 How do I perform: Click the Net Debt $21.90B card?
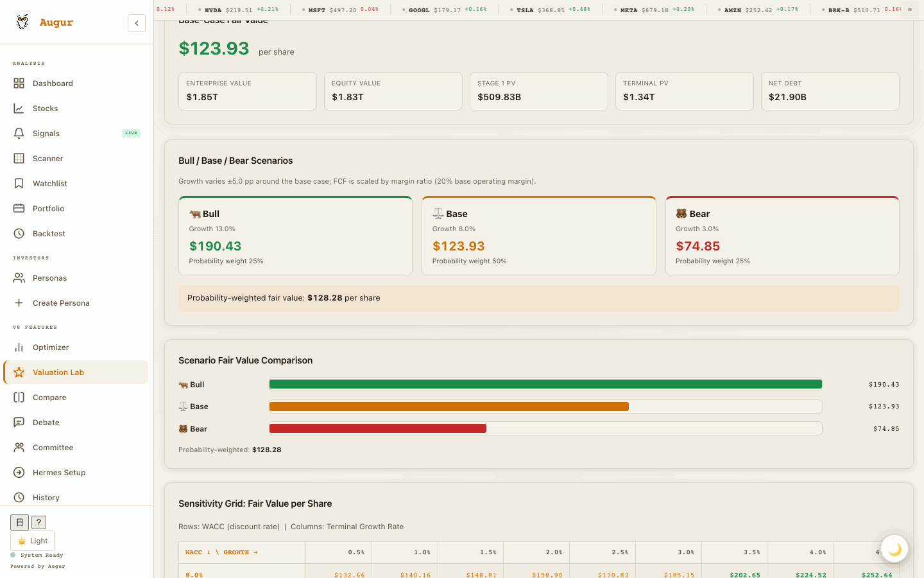coord(830,91)
